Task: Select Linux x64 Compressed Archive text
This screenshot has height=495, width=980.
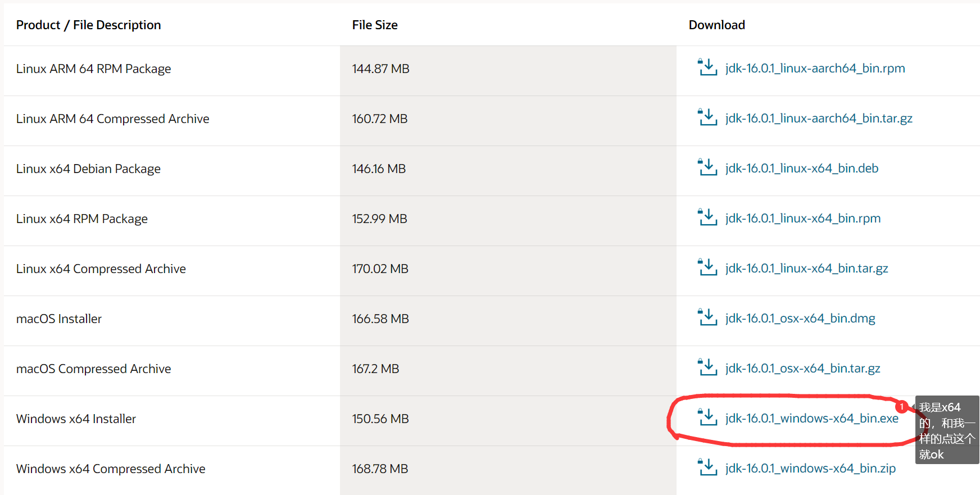Action: [x=101, y=269]
